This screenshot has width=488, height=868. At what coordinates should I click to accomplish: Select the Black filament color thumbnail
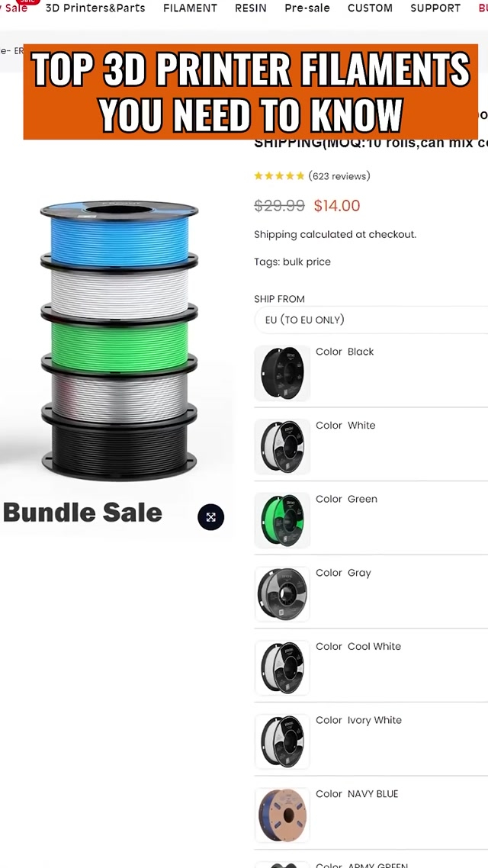tap(282, 373)
